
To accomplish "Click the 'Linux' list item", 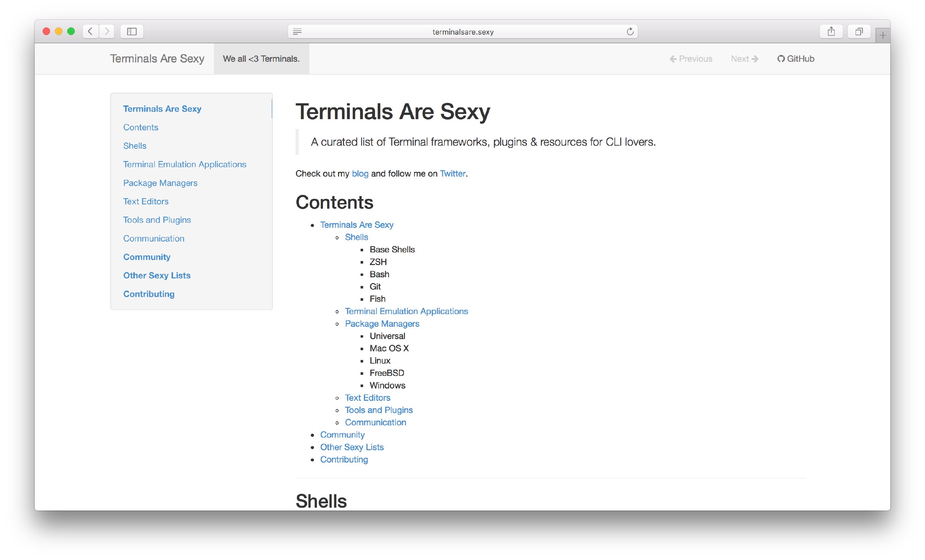I will tap(380, 361).
